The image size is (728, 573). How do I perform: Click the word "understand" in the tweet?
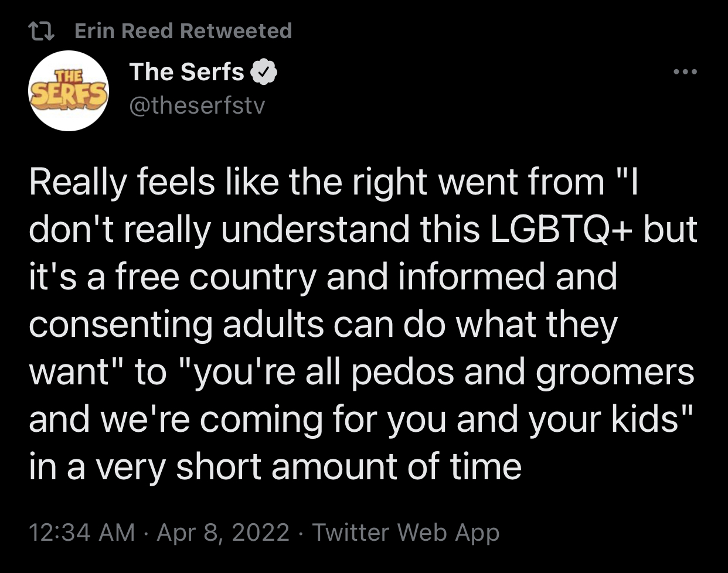314,230
